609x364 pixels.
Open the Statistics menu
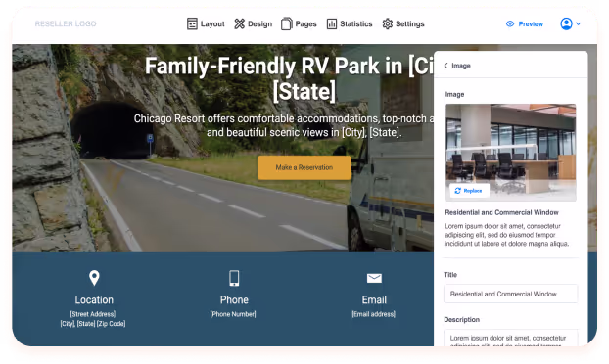350,23
